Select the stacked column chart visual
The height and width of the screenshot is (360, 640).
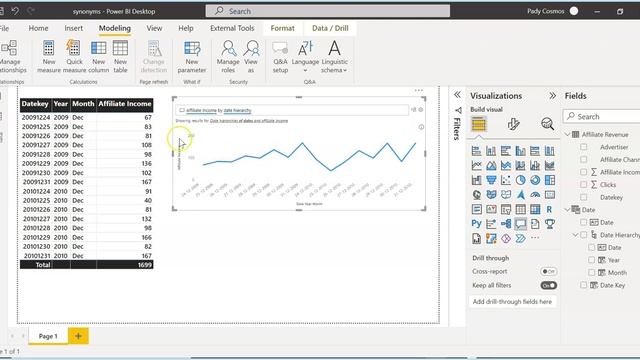[491, 151]
